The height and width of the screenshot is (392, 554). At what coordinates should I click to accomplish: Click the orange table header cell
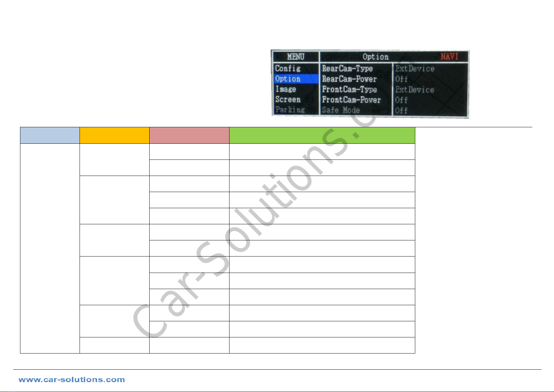114,135
